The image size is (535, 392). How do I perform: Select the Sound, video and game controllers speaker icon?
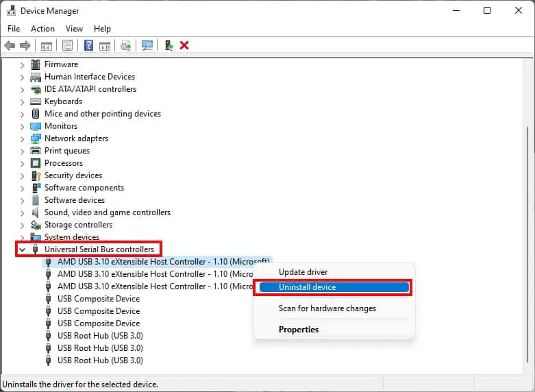pos(35,212)
